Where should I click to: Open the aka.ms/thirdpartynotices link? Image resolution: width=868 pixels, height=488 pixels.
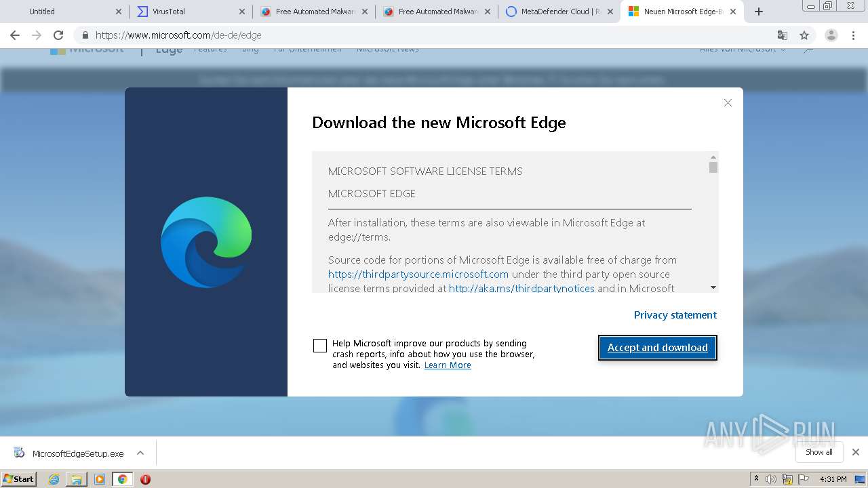521,289
